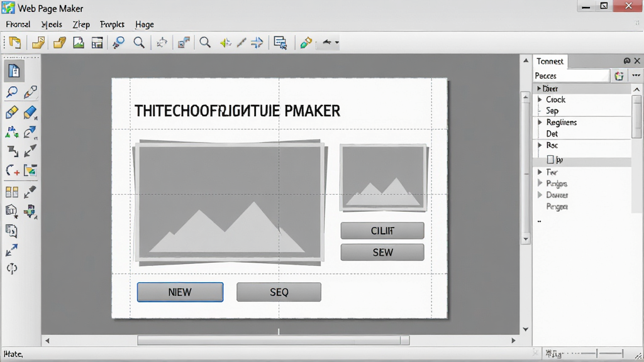Toggle the pin icon in the Tonnest panel header
Viewport: 644px width, 362px height.
coord(627,61)
